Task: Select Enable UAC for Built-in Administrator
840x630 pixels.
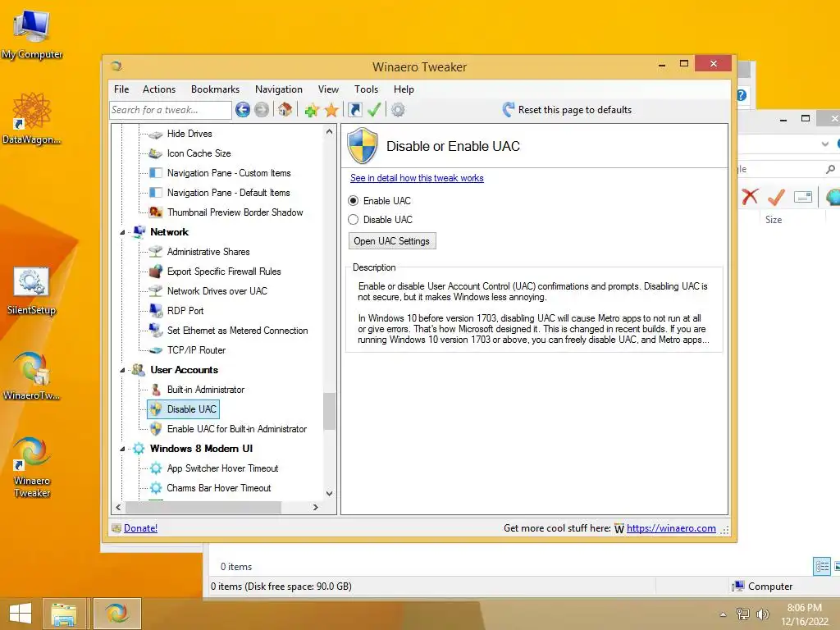Action: click(x=237, y=429)
